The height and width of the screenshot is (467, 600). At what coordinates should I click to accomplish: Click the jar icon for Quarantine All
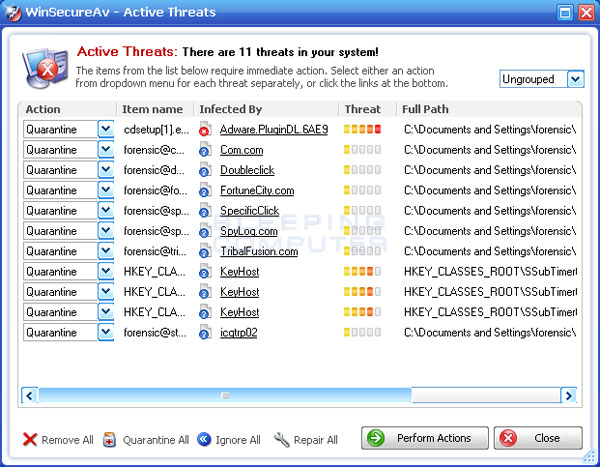click(x=109, y=439)
